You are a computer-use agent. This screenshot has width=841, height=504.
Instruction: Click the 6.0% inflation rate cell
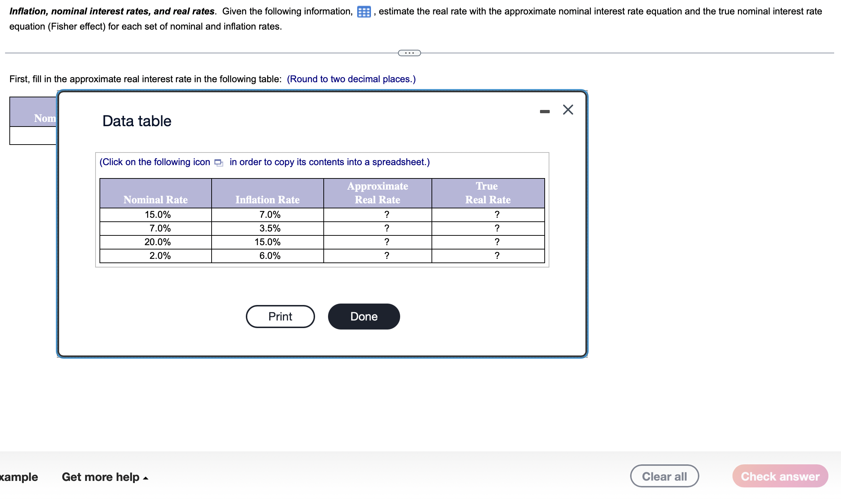(x=270, y=256)
